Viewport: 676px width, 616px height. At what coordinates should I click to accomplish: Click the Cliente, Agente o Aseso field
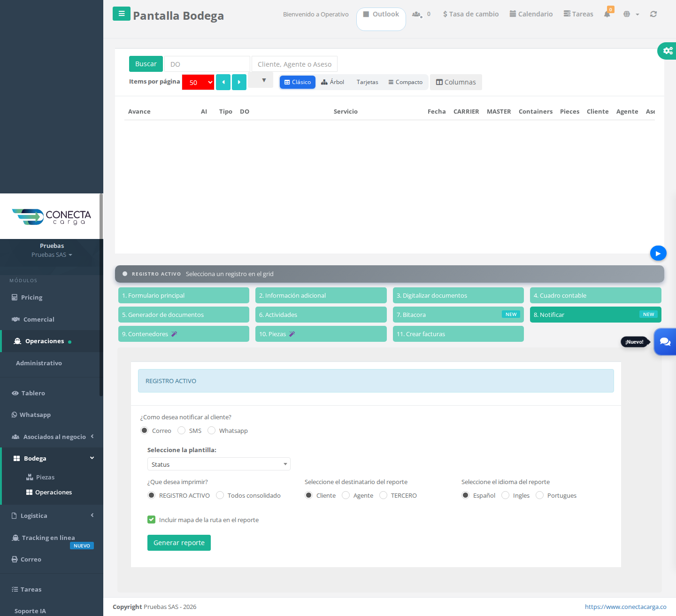294,64
